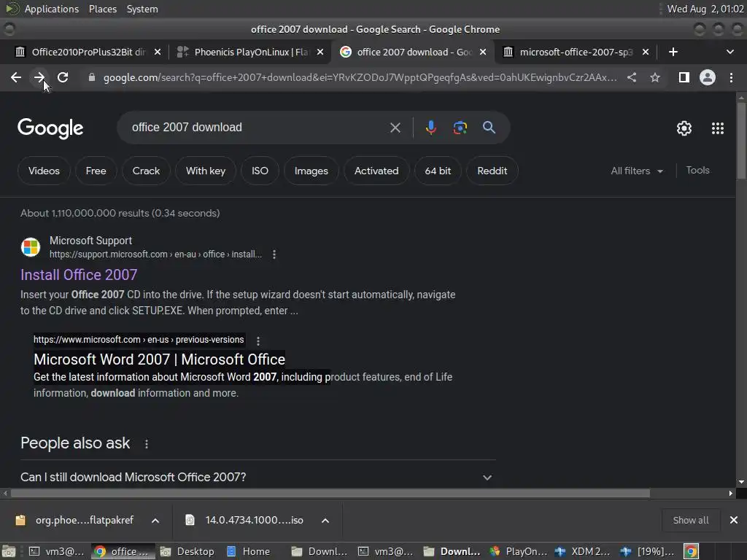Open the tab search dropdown chevron
Screen dimensions: 747x560
pos(729,52)
